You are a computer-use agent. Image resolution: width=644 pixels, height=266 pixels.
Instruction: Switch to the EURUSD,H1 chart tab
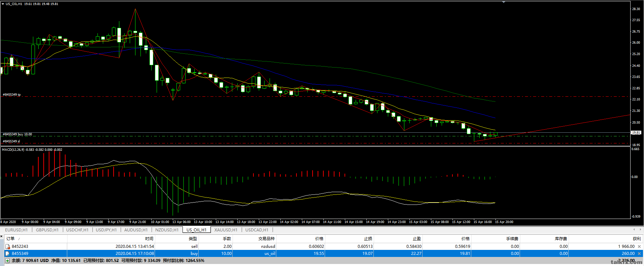[16, 230]
